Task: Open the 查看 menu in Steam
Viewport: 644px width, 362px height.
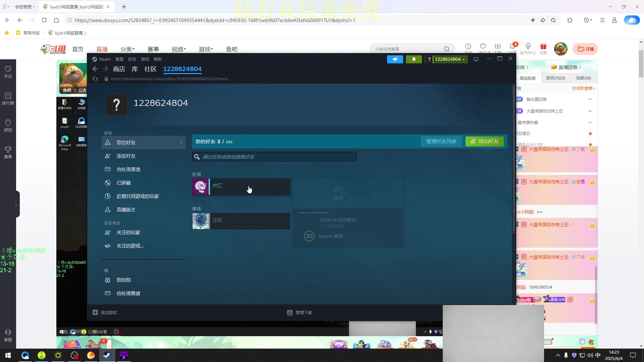Action: (119, 59)
